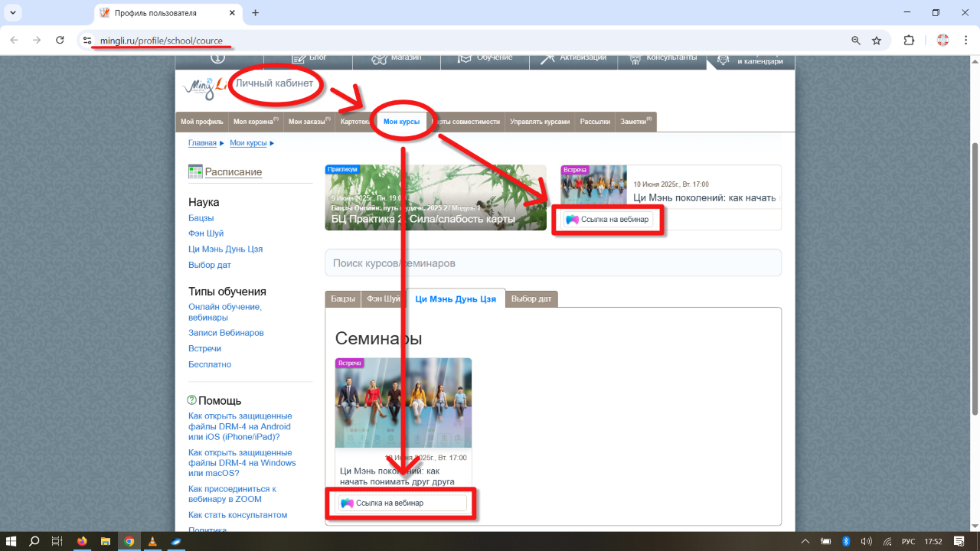Image resolution: width=980 pixels, height=551 pixels.
Task: Open Firefox from the Windows taskbar
Action: [x=81, y=541]
